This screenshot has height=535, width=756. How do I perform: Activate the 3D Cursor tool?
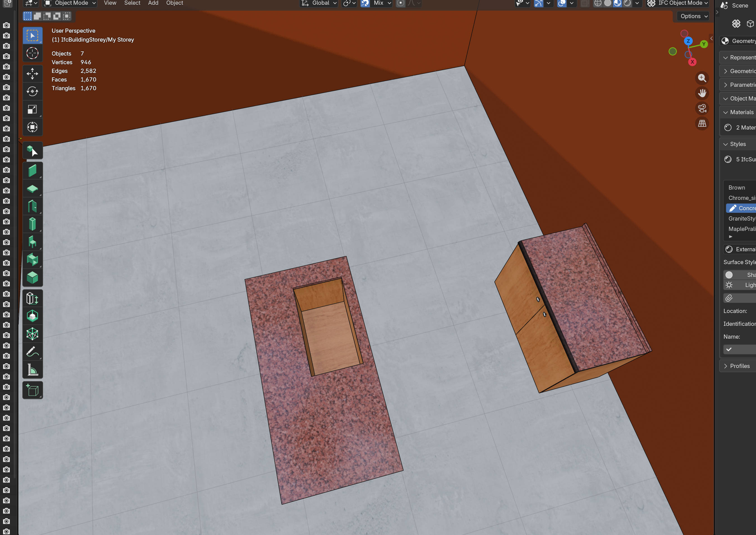[32, 53]
